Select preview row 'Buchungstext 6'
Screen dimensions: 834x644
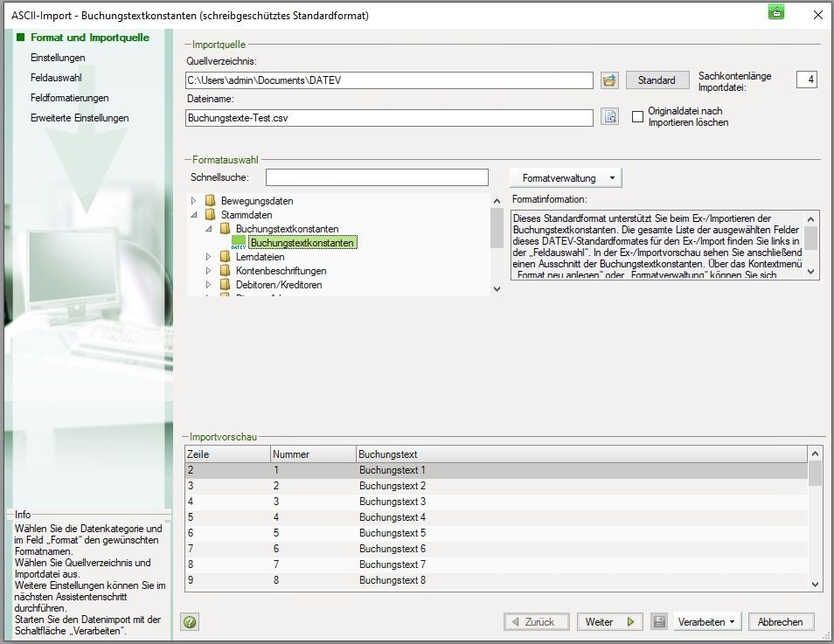coord(496,548)
